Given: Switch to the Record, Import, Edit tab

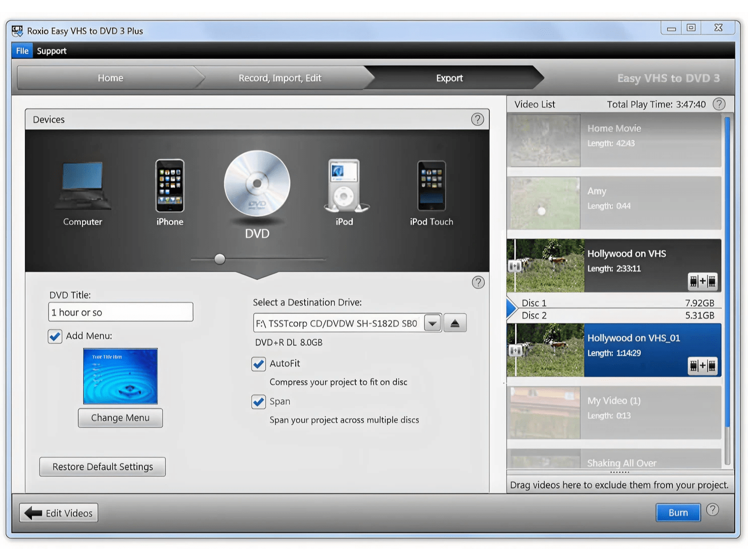Looking at the screenshot, I should pyautogui.click(x=279, y=77).
